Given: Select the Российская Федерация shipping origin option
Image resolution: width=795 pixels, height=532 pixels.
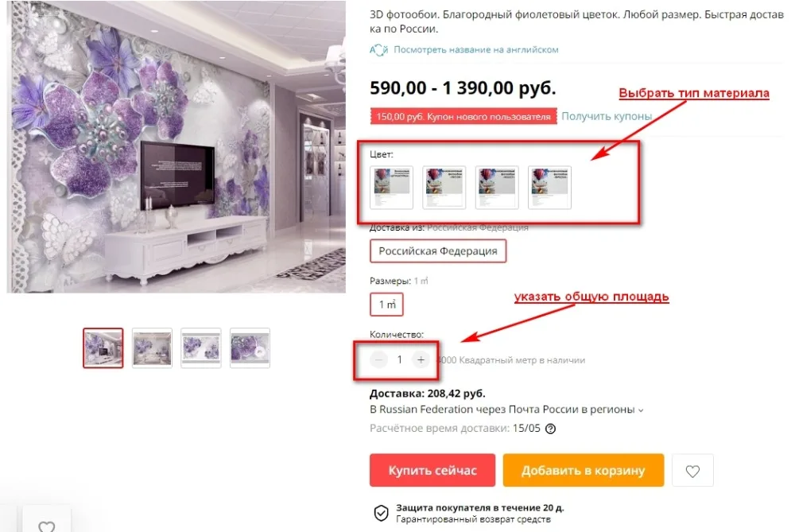Looking at the screenshot, I should [x=438, y=251].
